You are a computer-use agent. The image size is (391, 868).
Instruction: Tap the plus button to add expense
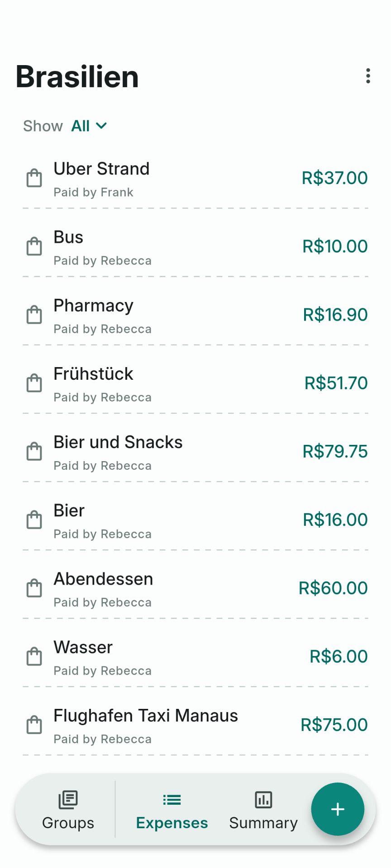(338, 809)
